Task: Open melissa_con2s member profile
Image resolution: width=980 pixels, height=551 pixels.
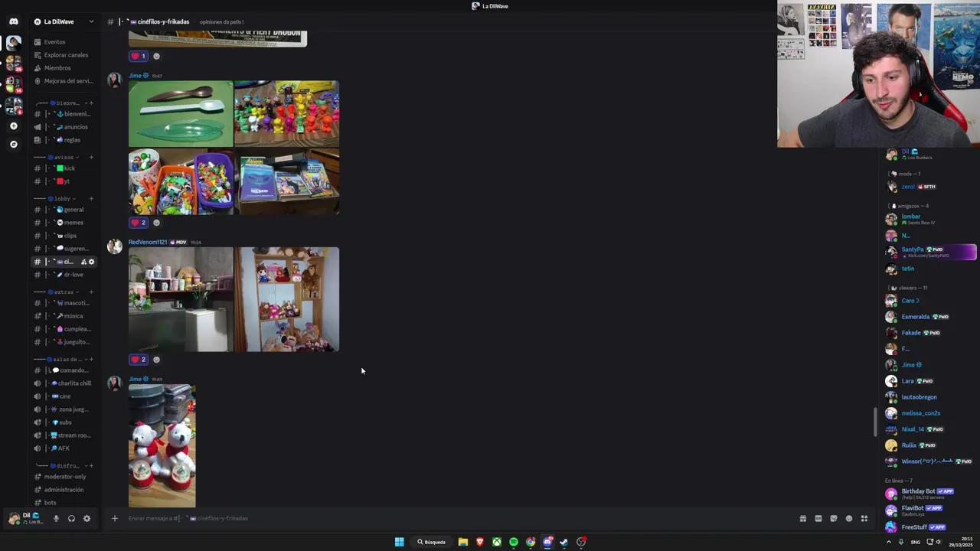Action: [x=930, y=413]
